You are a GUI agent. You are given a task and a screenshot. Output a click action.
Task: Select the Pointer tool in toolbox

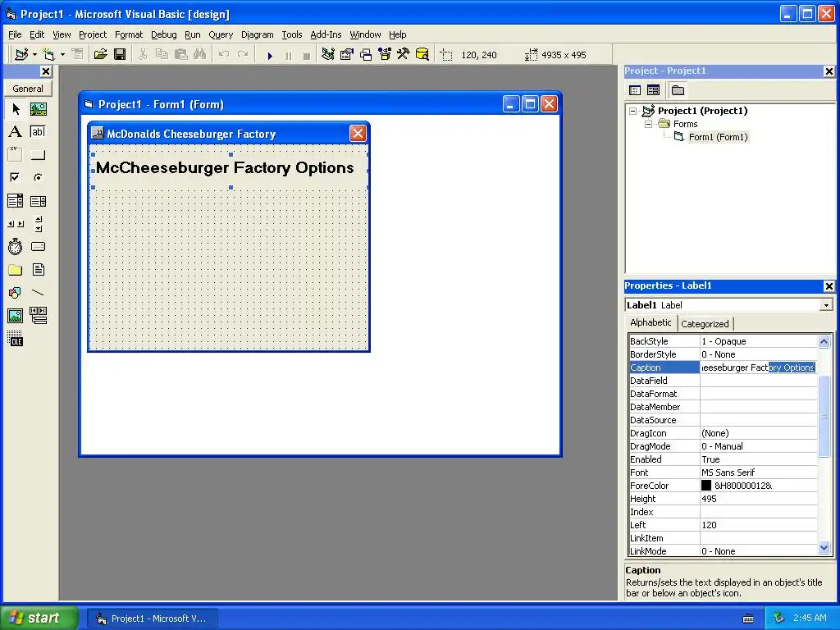pos(16,109)
